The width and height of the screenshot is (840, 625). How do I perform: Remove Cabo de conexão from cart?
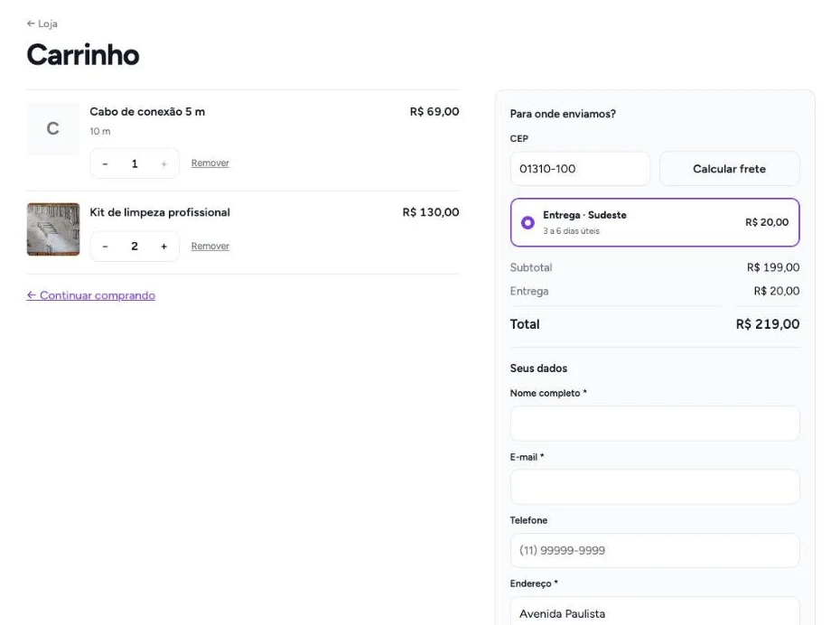coord(210,163)
